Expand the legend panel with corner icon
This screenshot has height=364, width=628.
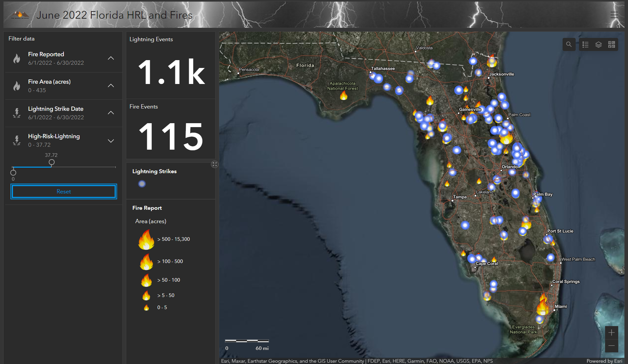point(215,164)
